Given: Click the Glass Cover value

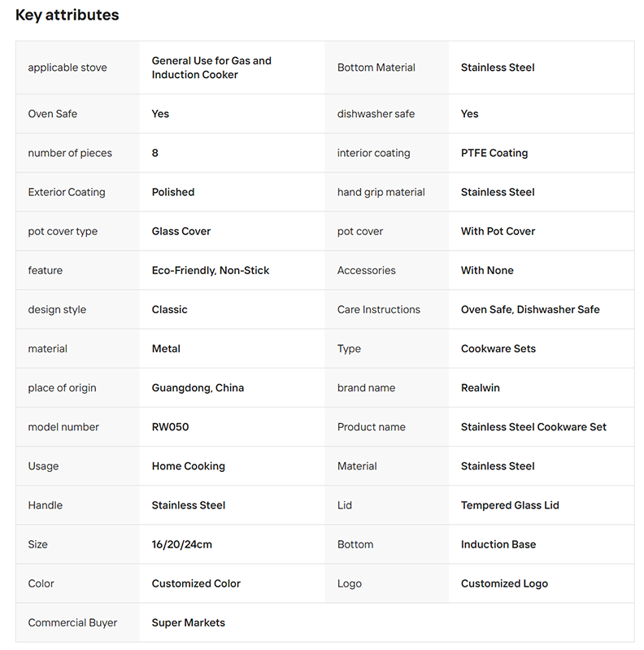Looking at the screenshot, I should click(181, 231).
